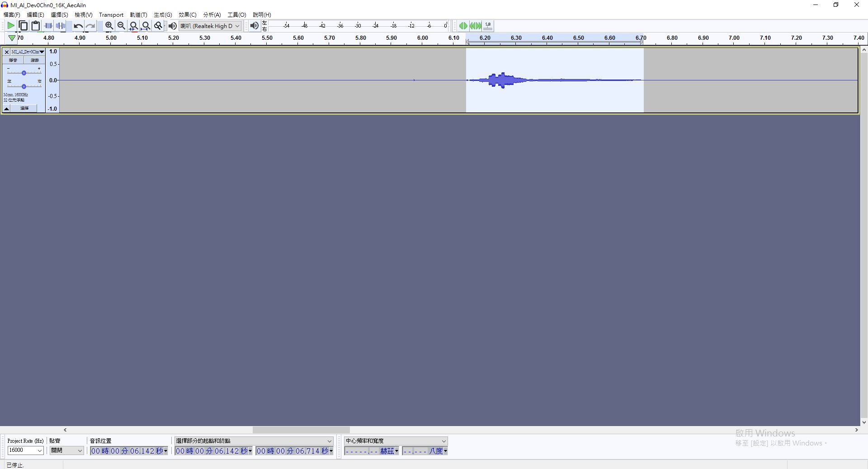This screenshot has height=469, width=868.
Task: Toggle the track Mute (靜音) button
Action: (x=13, y=60)
